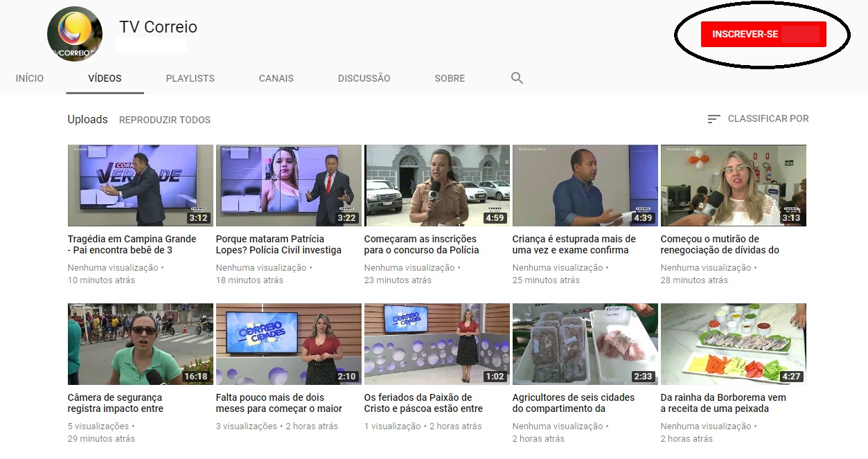Play the Câmera de segurança video thumbnail

point(141,344)
